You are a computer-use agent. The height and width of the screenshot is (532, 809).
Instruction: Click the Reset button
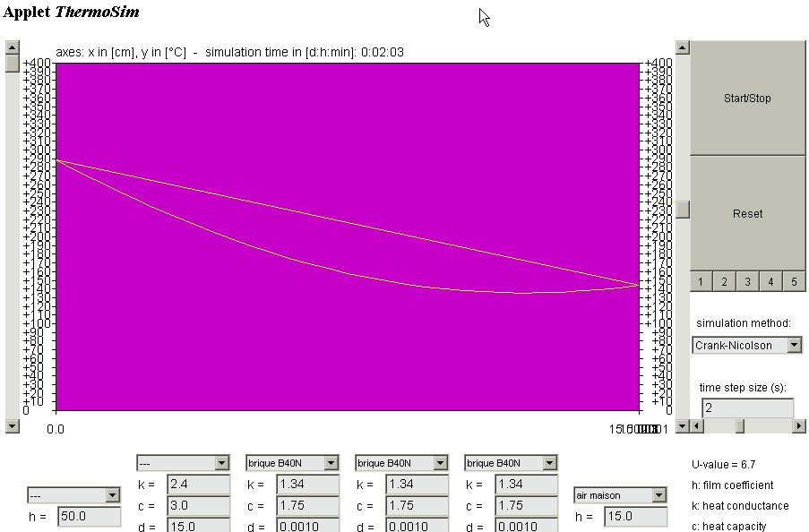(747, 213)
